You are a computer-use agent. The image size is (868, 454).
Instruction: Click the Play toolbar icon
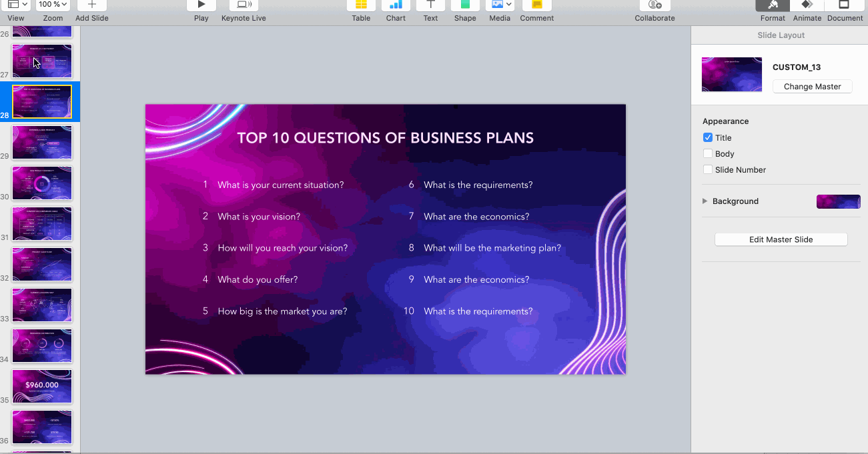point(201,5)
